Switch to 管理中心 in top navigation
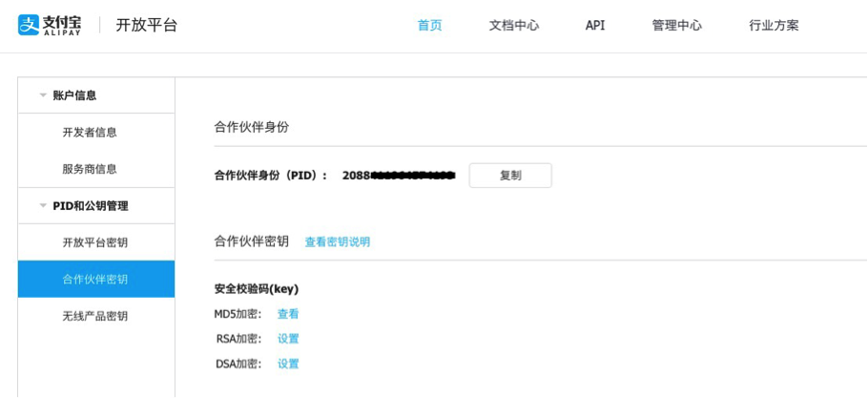Screen dimensions: 868x398 pyautogui.click(x=677, y=26)
